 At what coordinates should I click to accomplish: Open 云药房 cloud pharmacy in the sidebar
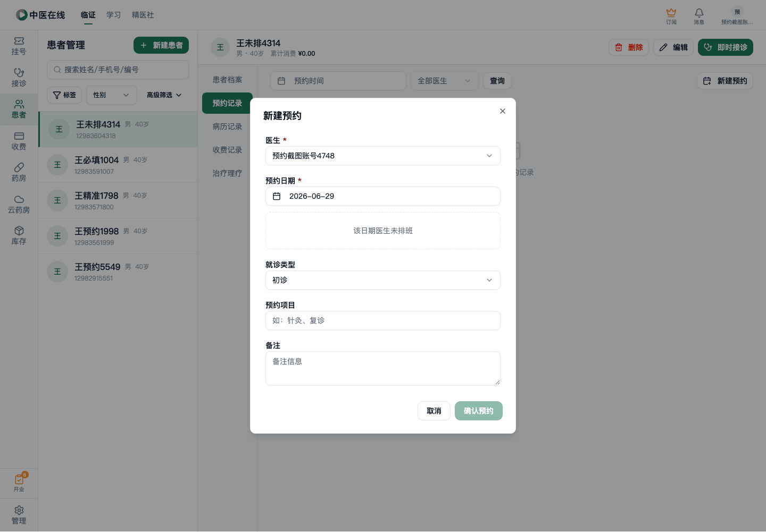(19, 205)
